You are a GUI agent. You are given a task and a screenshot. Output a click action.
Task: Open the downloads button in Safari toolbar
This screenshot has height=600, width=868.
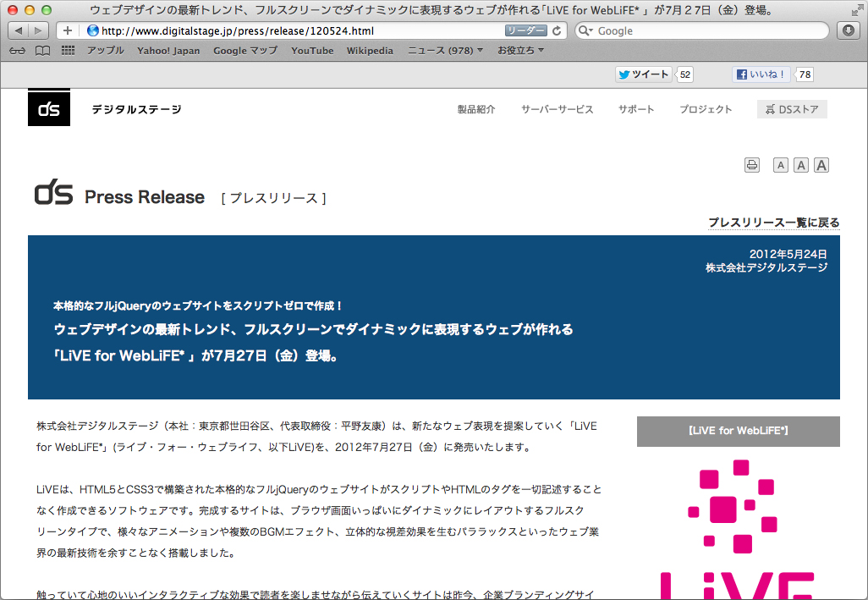848,30
